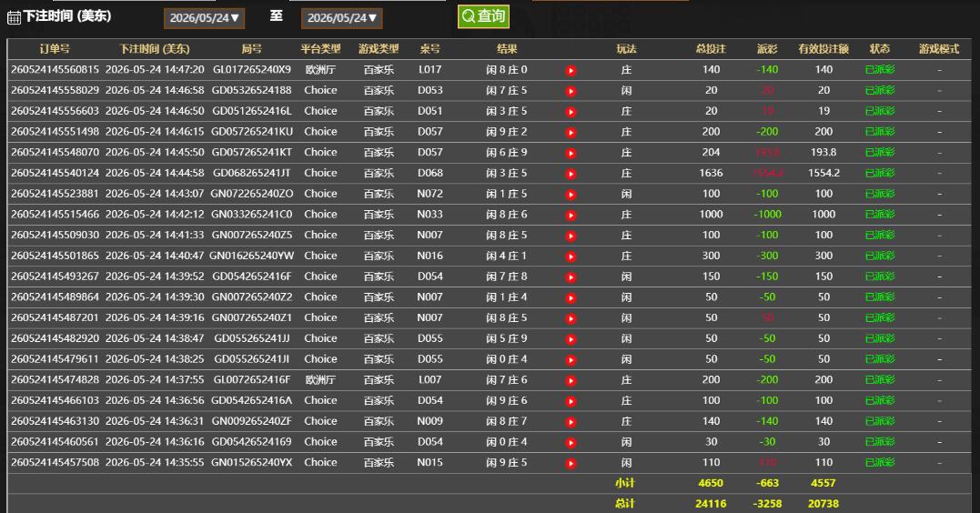
Task: Select order number 260524145540124
Action: click(x=55, y=173)
